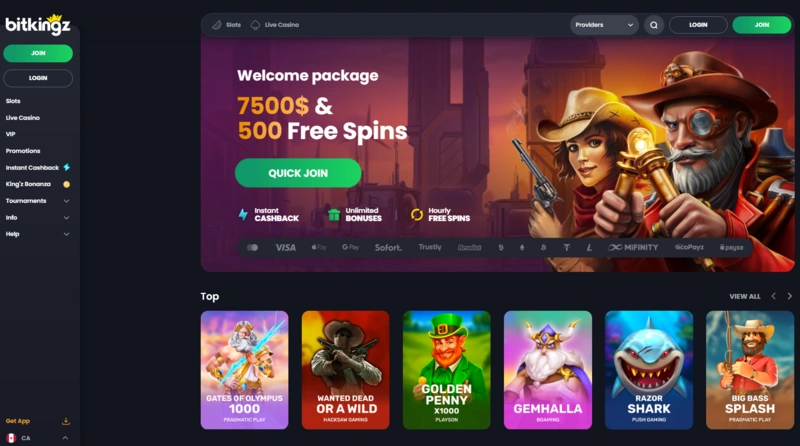Click the search magnifier icon
This screenshot has height=446, width=800.
[x=654, y=25]
